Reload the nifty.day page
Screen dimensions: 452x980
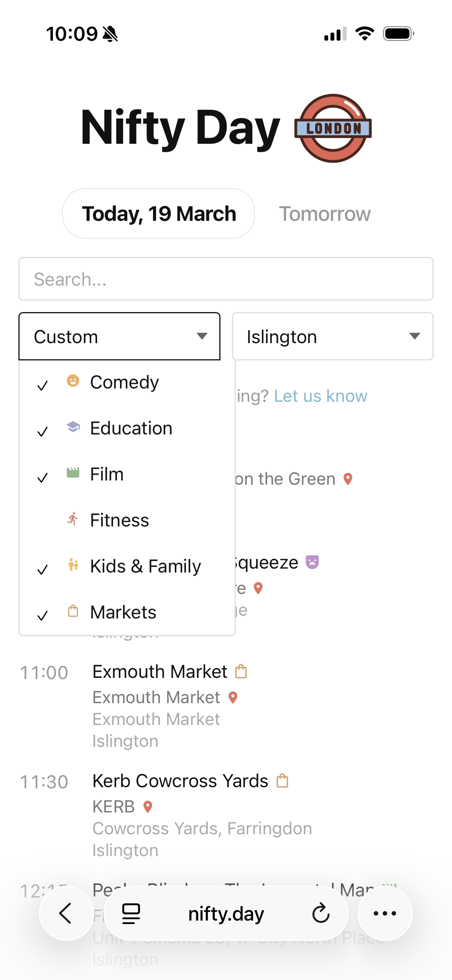point(321,913)
